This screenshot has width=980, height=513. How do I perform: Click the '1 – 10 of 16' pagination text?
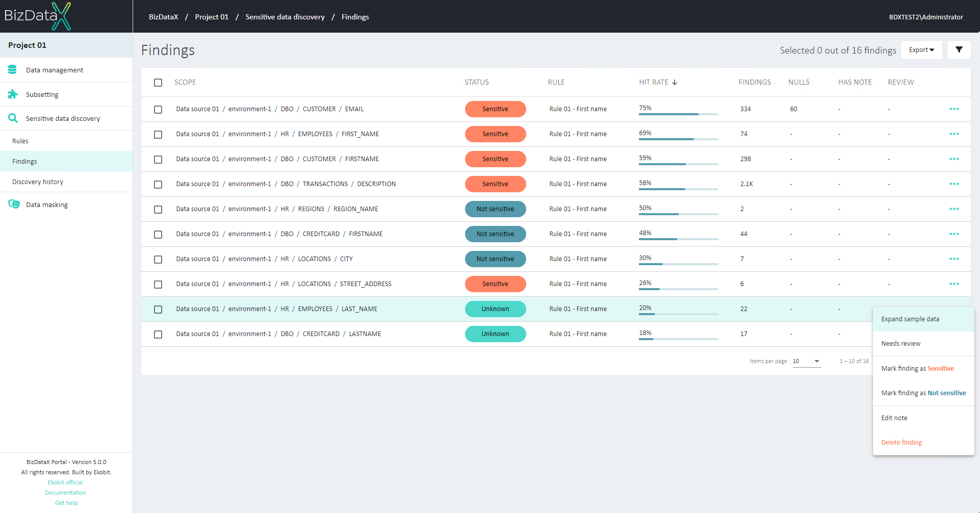pos(854,361)
